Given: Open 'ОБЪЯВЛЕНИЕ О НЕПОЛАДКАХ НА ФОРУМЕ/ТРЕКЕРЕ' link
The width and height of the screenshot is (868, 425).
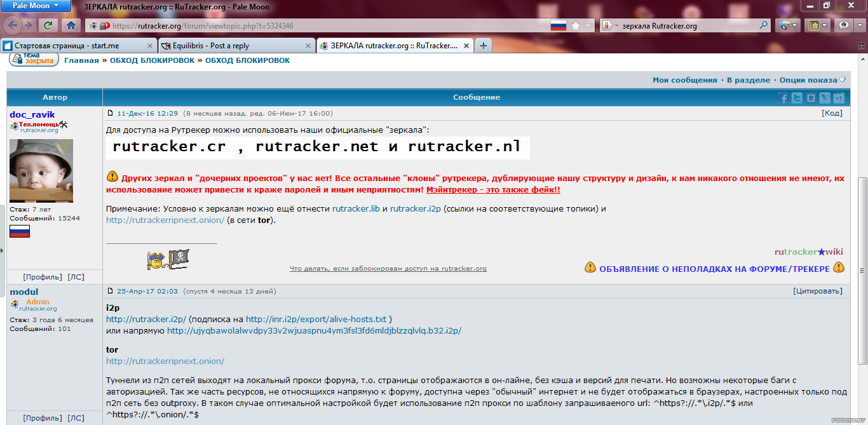Looking at the screenshot, I should 714,269.
